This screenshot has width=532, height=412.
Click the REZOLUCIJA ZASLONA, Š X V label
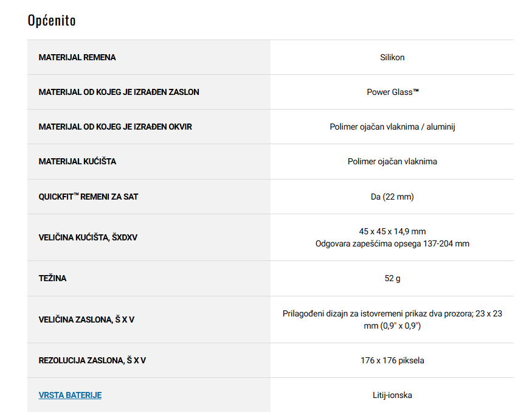coord(92,360)
